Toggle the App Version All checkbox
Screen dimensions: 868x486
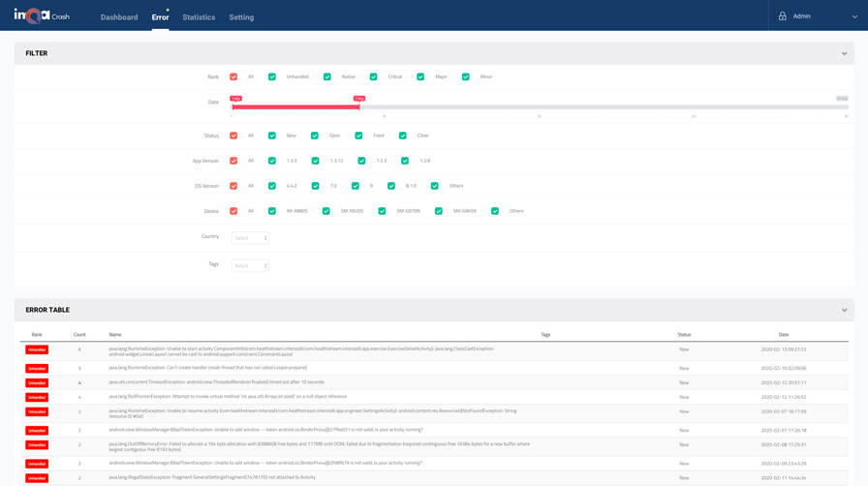[233, 161]
